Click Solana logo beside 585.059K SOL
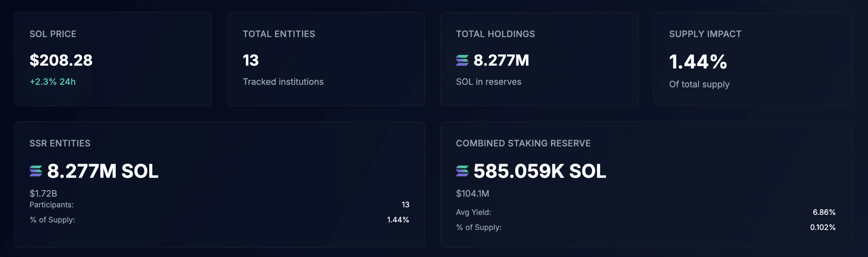 tap(462, 171)
